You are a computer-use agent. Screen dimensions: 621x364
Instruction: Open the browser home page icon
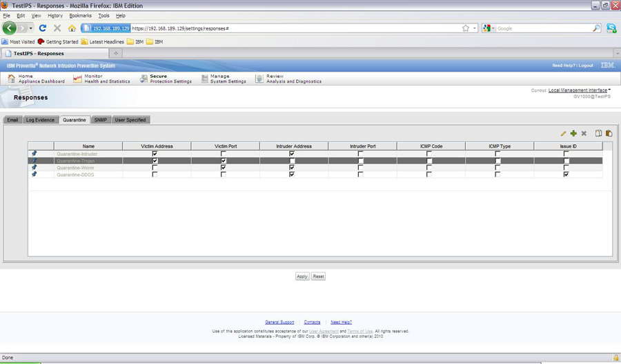72,28
